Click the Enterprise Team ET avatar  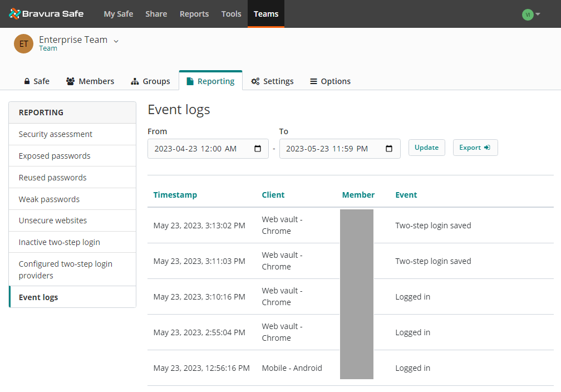click(x=23, y=43)
